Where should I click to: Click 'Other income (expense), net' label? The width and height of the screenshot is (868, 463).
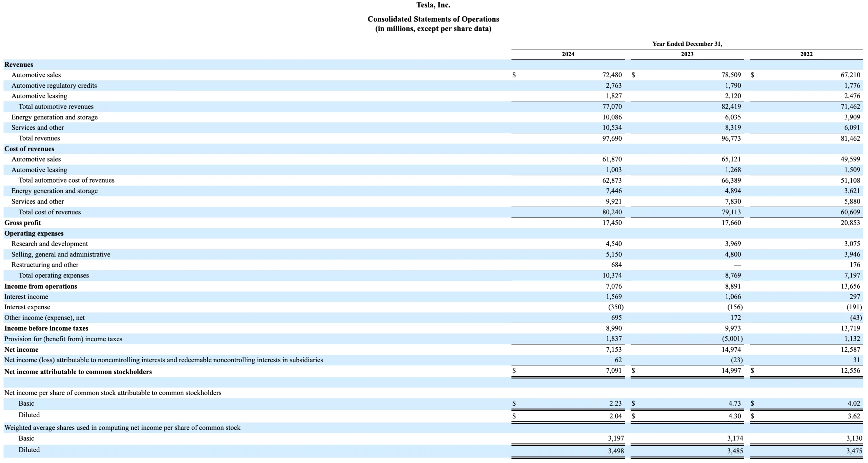point(44,318)
